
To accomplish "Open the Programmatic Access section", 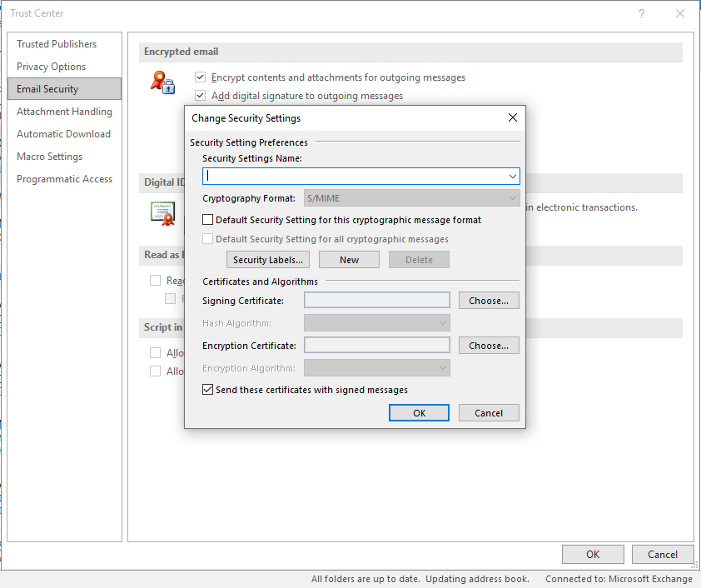I will point(64,179).
